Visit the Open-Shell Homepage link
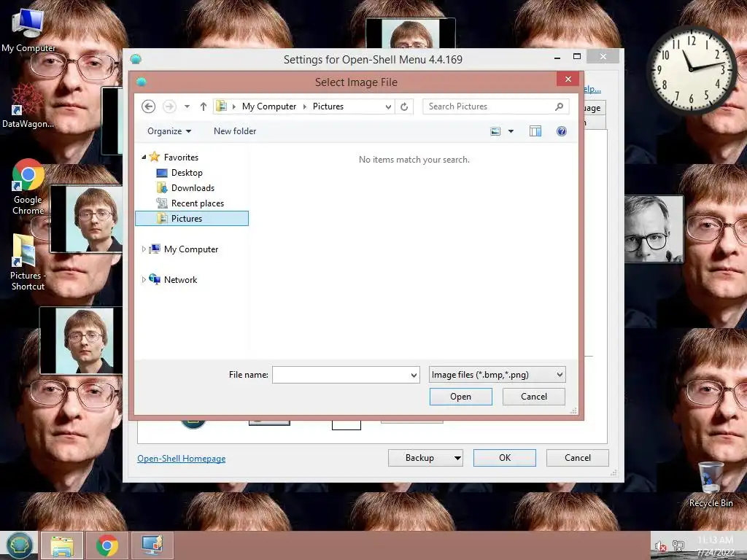747x560 pixels. click(182, 458)
